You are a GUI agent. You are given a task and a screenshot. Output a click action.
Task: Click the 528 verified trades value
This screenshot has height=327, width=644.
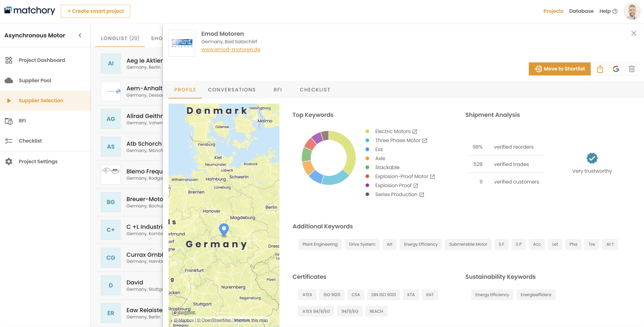pyautogui.click(x=478, y=164)
